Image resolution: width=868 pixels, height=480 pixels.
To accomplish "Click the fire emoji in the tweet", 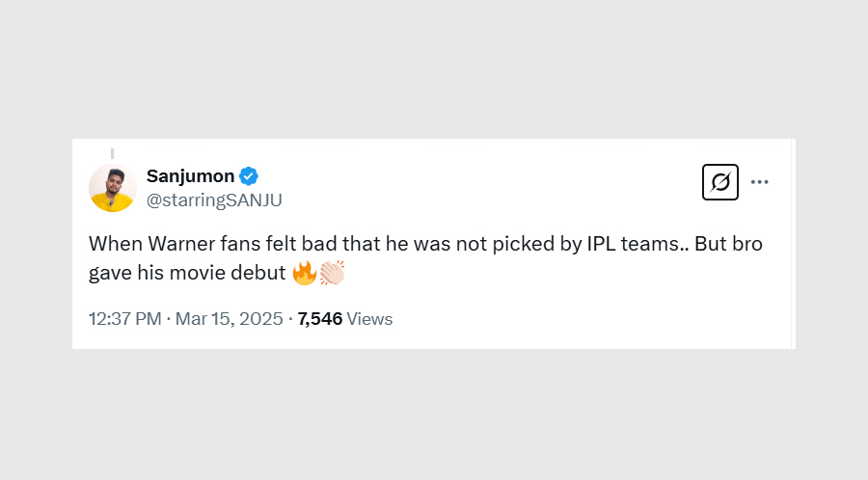I will click(305, 273).
